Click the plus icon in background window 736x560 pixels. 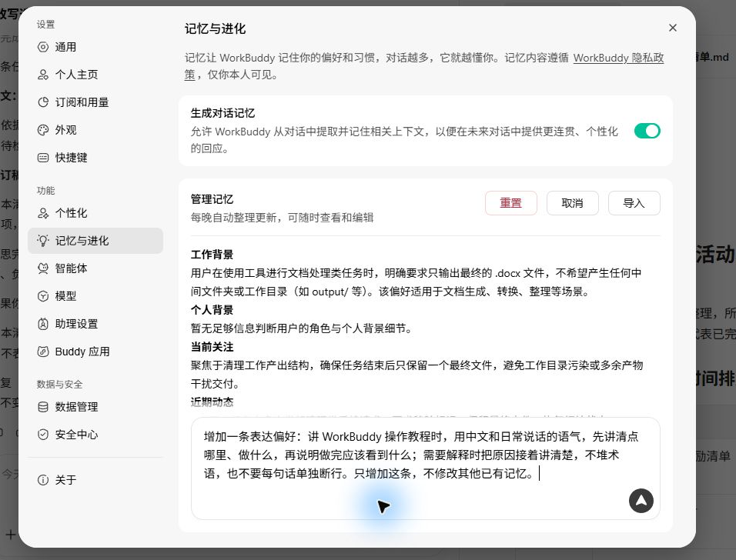point(10,534)
